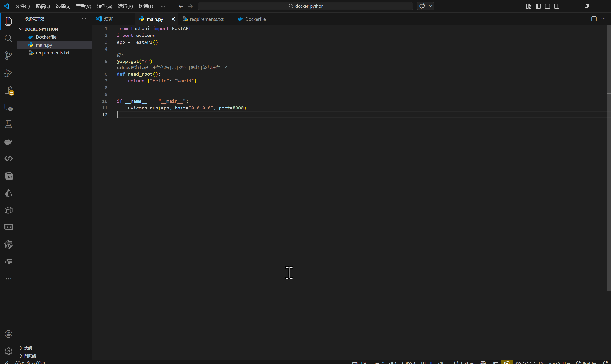Toggle the secondary sidebar visibility
Image resolution: width=611 pixels, height=364 pixels.
pos(557,6)
